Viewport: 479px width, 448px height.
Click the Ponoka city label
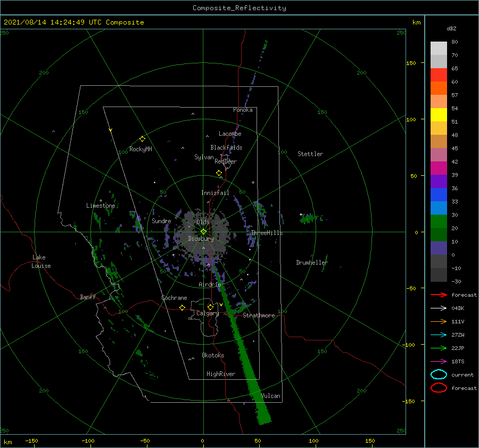(243, 110)
